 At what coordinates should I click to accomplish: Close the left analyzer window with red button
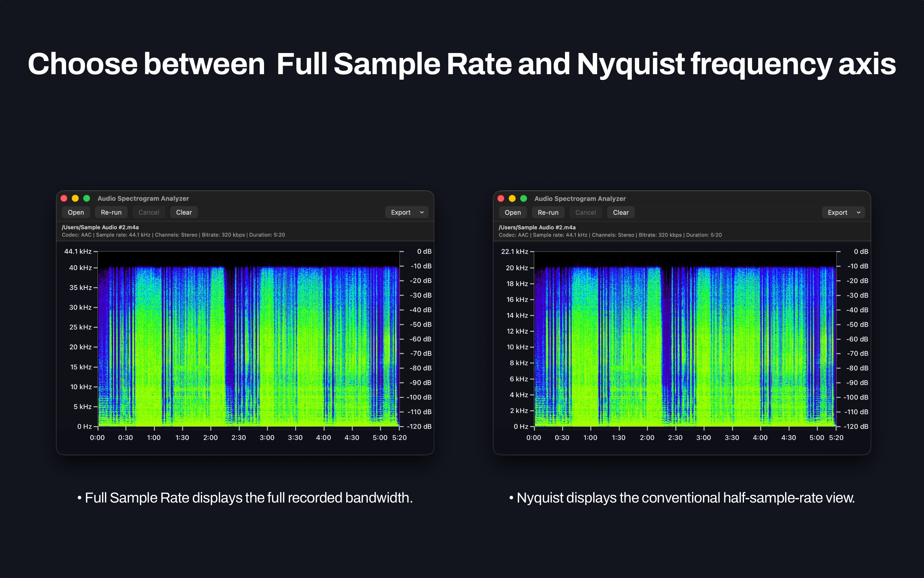pos(64,198)
